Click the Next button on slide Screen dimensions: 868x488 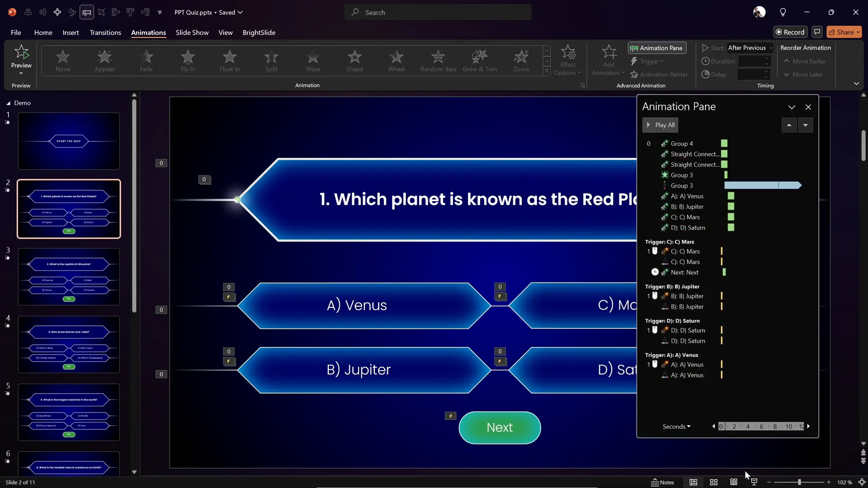pyautogui.click(x=500, y=427)
